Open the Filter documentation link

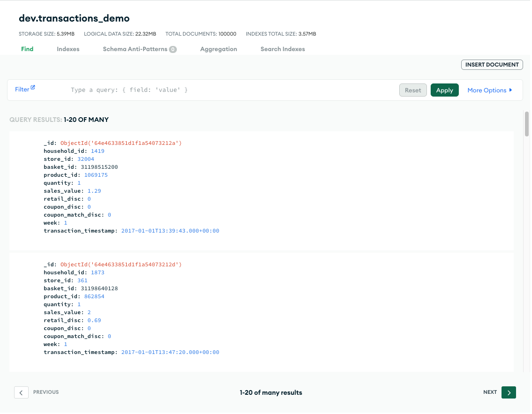pos(22,89)
